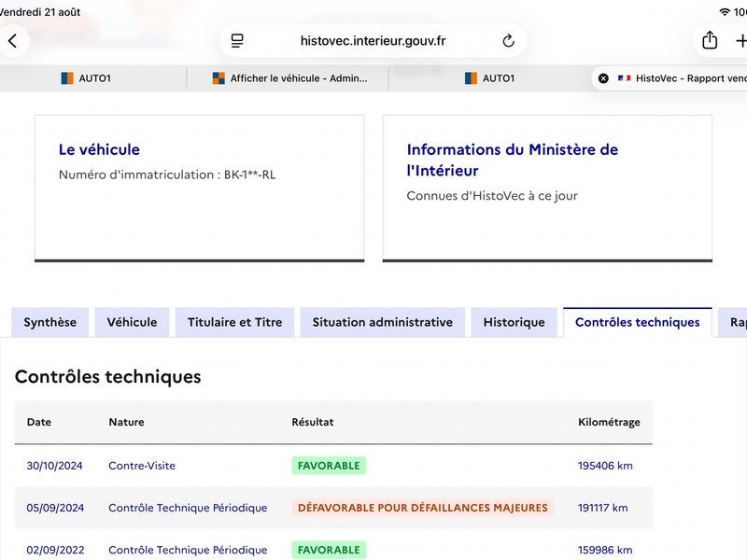Click the date 02/09/2022
The width and height of the screenshot is (747, 560).
click(55, 550)
